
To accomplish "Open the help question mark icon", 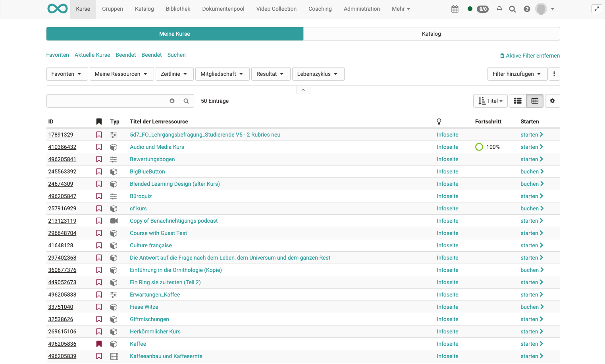I will tap(527, 9).
